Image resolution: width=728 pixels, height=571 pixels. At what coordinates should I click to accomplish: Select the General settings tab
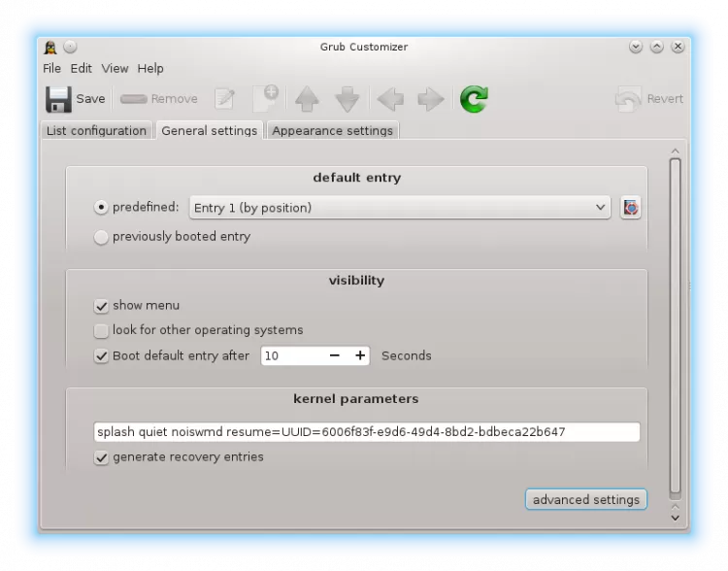coord(210,130)
